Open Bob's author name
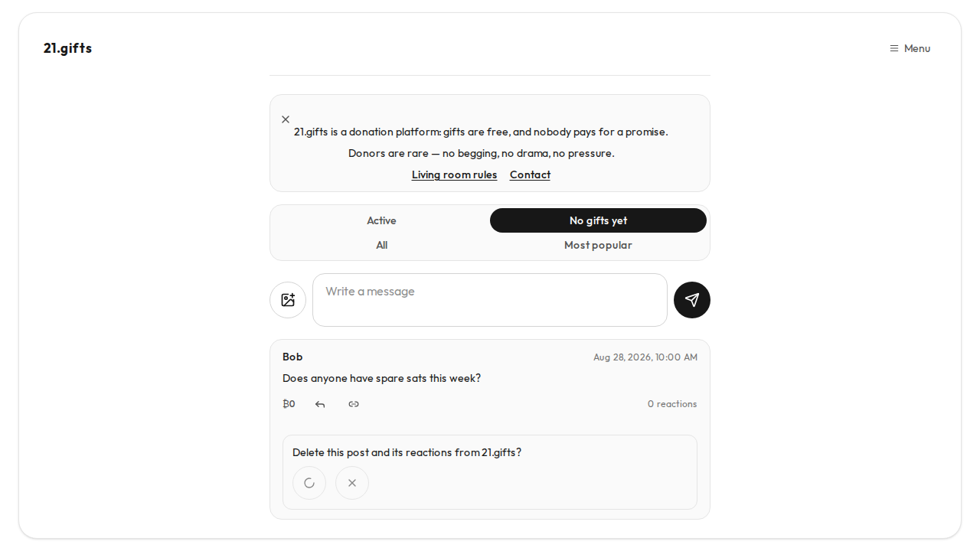The height and width of the screenshot is (551, 980). coord(292,357)
